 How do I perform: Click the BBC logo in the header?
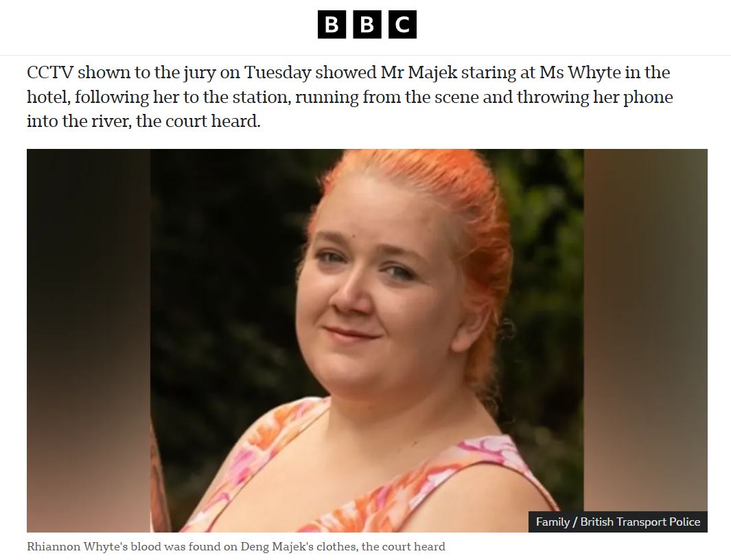click(x=367, y=24)
